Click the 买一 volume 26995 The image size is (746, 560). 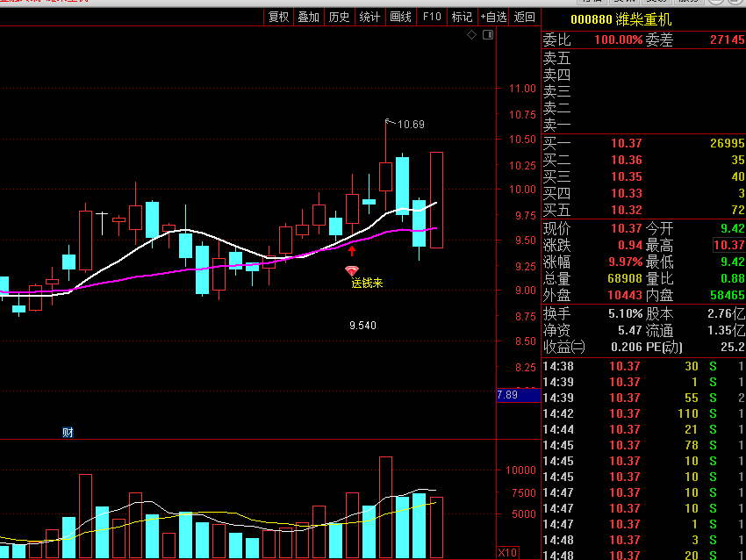pos(727,143)
